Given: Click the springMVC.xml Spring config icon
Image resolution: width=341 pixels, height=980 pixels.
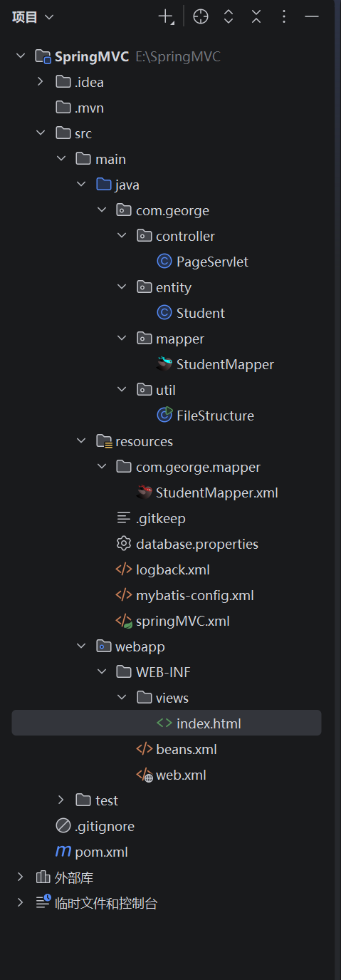Looking at the screenshot, I should coord(124,621).
